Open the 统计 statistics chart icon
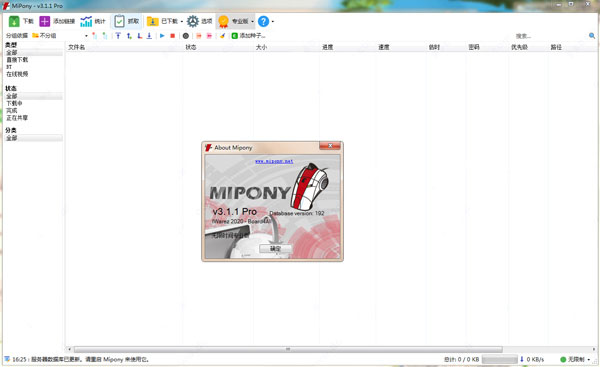Screen dimensions: 600x367 click(86, 21)
